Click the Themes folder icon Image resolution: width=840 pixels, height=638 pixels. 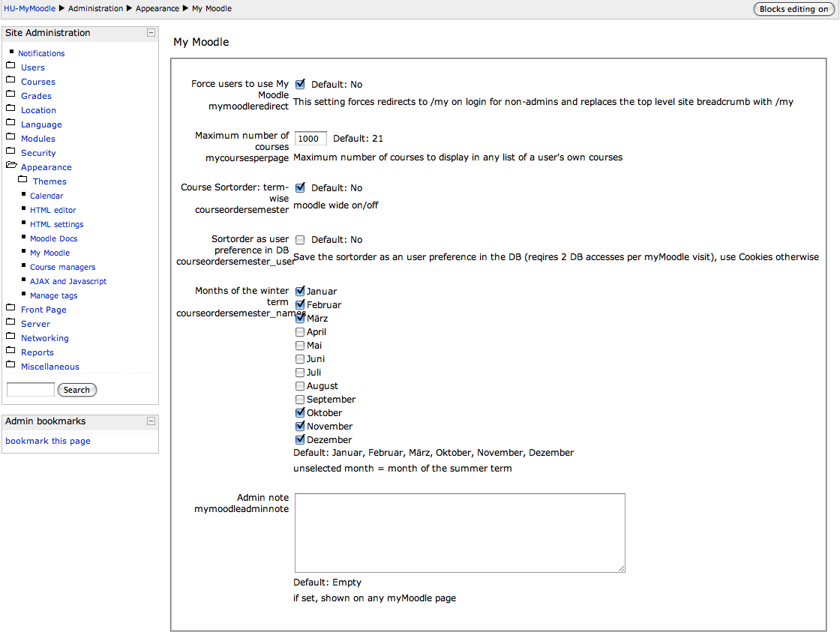(22, 179)
